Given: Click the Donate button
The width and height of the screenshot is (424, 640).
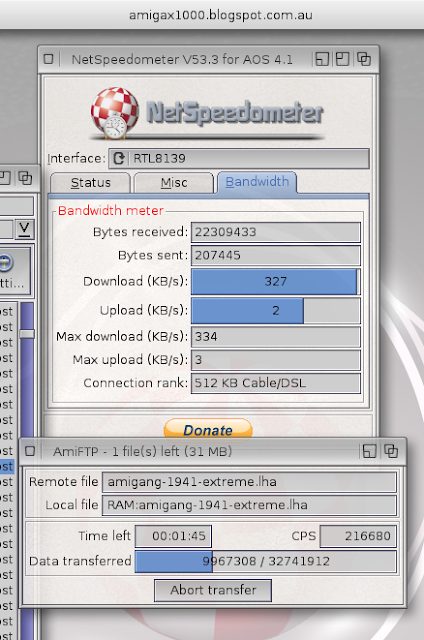Looking at the screenshot, I should [208, 430].
